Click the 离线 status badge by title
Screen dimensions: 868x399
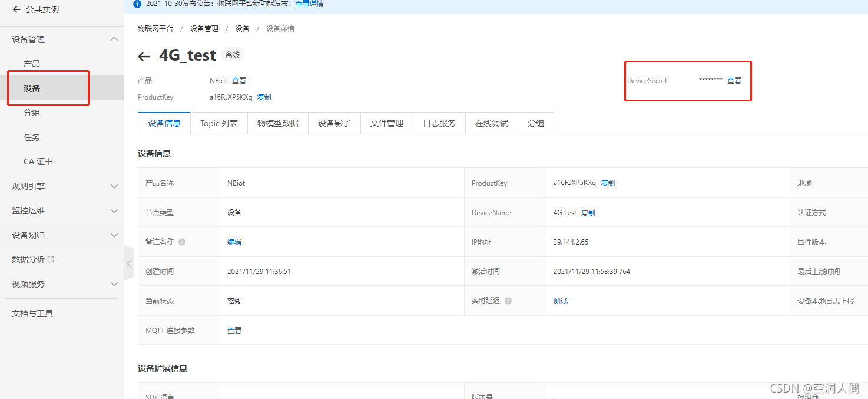click(x=233, y=55)
